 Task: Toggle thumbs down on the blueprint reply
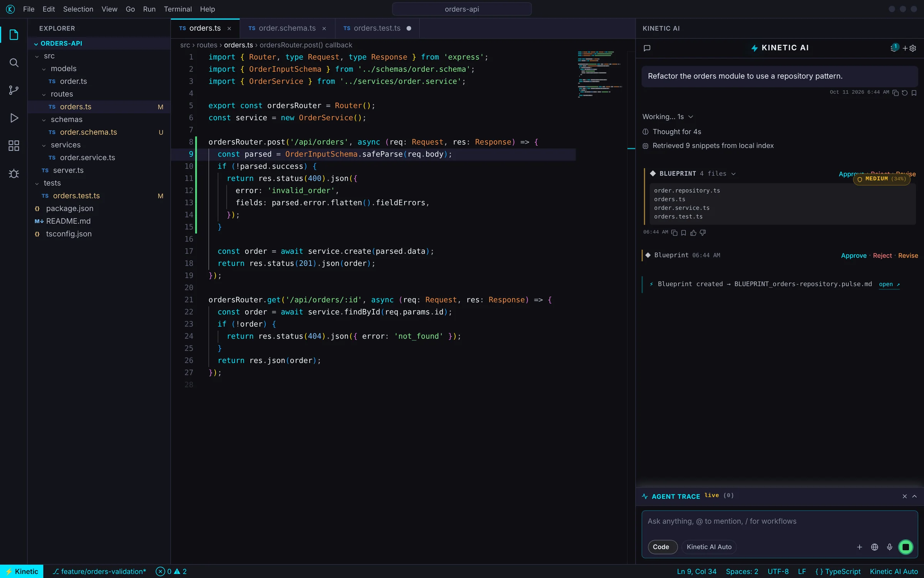[x=703, y=233]
